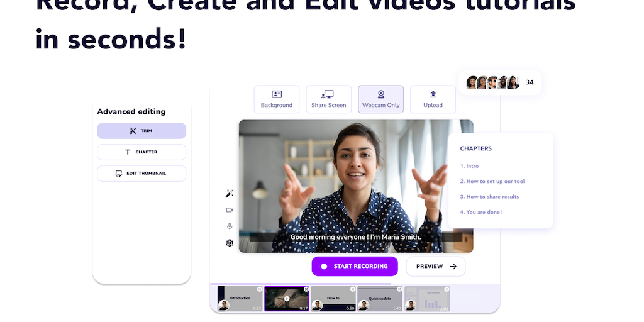Image resolution: width=644 pixels, height=322 pixels.
Task: Open the CHAPTER editing option
Action: click(x=142, y=152)
